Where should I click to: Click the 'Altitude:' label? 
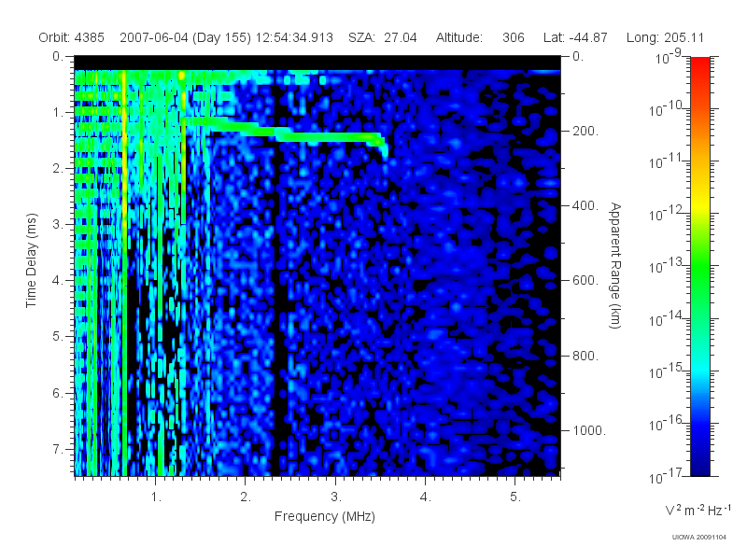click(x=459, y=37)
